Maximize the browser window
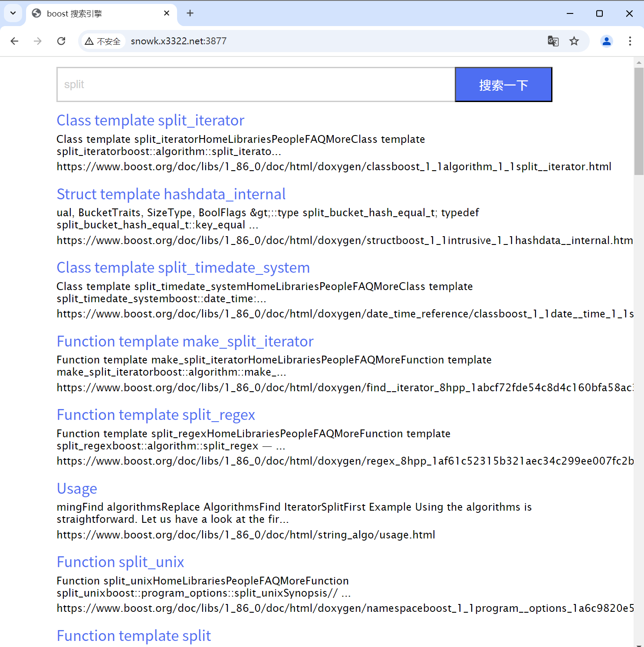The width and height of the screenshot is (644, 647). coord(599,13)
